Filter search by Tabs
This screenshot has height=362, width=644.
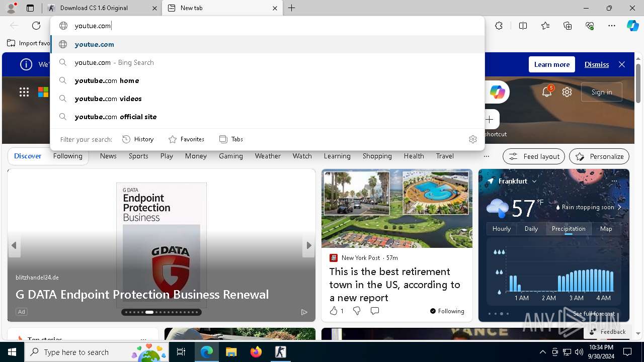pos(231,139)
